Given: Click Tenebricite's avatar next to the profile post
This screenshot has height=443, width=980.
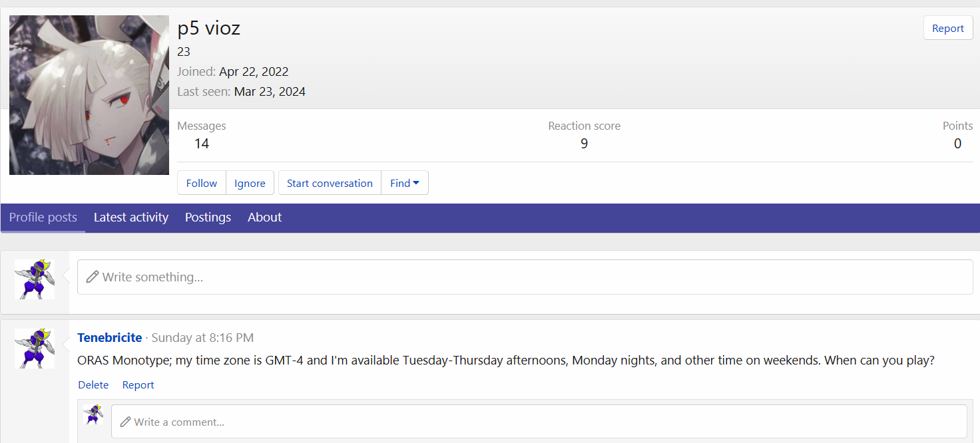Looking at the screenshot, I should tap(35, 348).
